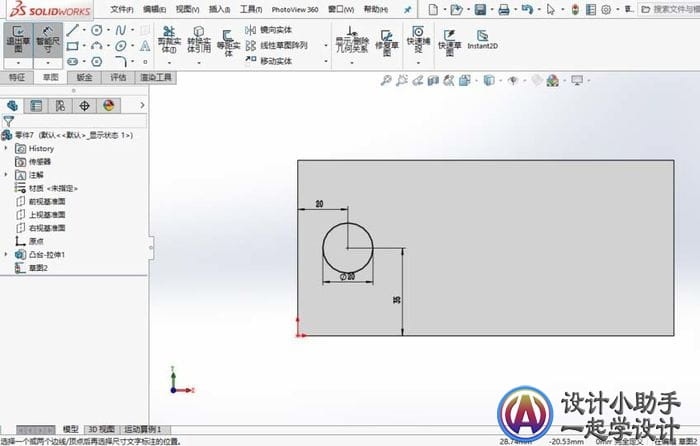Open the 文件(F) menu
Viewport: 700px width, 446px height.
[122, 9]
